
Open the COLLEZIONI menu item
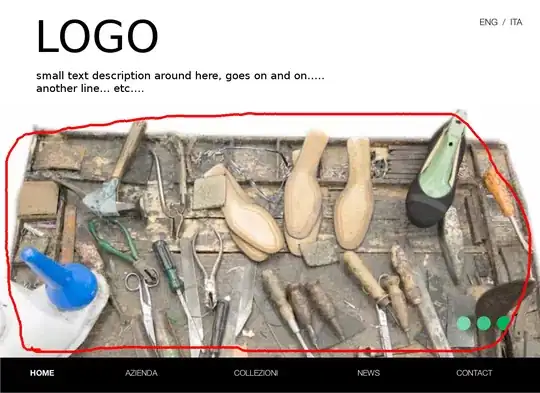click(256, 373)
